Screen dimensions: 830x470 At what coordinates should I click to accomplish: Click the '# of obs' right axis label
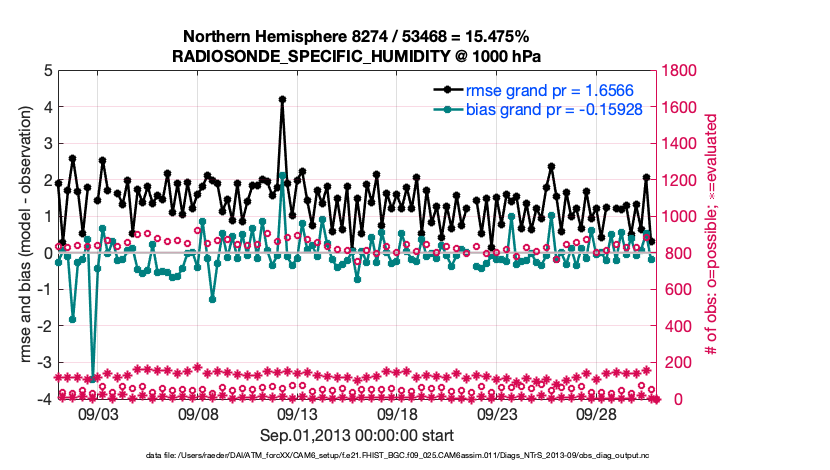[710, 234]
